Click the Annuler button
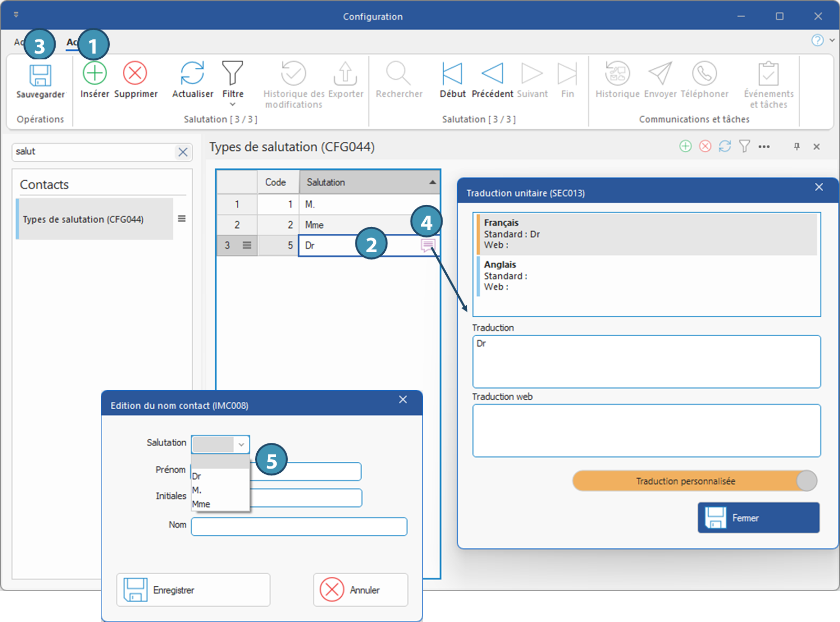This screenshot has height=622, width=840. [360, 590]
